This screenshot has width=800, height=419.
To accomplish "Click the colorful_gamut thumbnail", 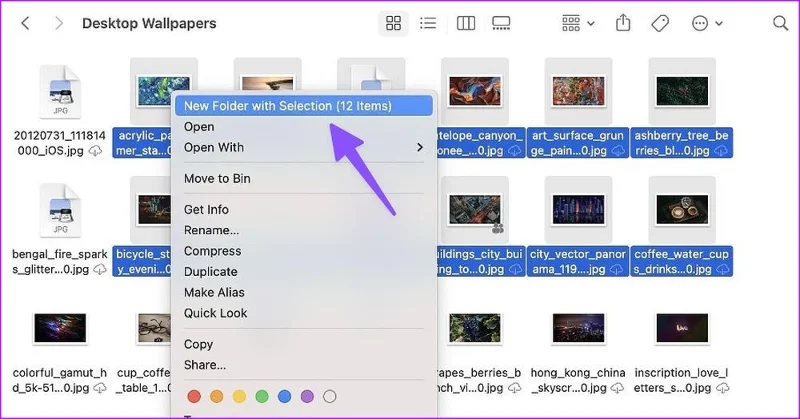I will (x=60, y=328).
